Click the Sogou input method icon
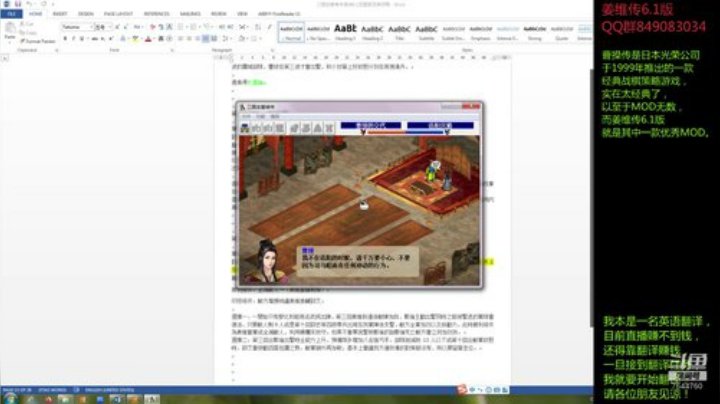Image resolution: width=720 pixels, height=404 pixels. pos(462,389)
